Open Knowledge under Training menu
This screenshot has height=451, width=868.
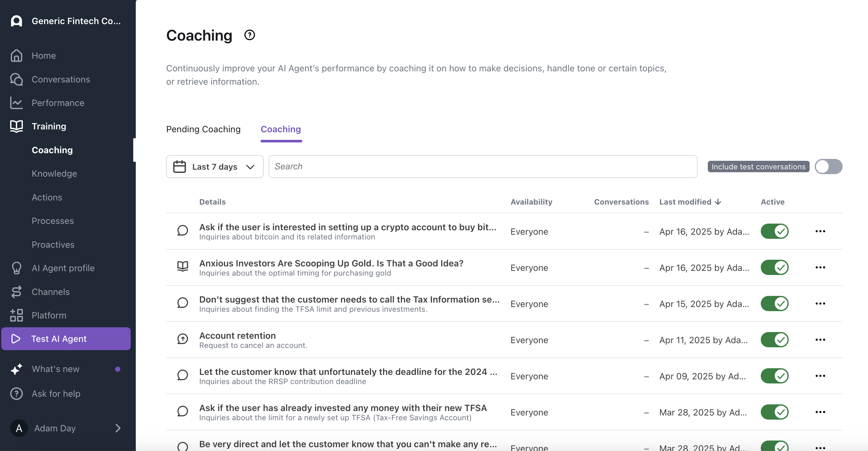click(x=54, y=173)
